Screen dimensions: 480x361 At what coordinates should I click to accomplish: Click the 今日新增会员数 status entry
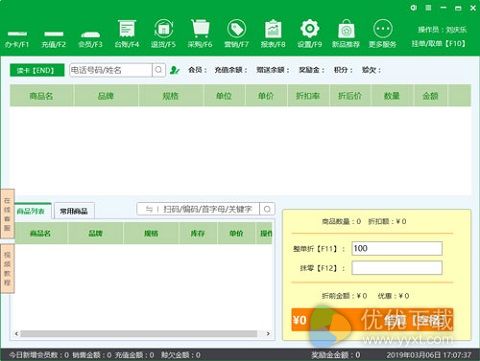pos(39,355)
